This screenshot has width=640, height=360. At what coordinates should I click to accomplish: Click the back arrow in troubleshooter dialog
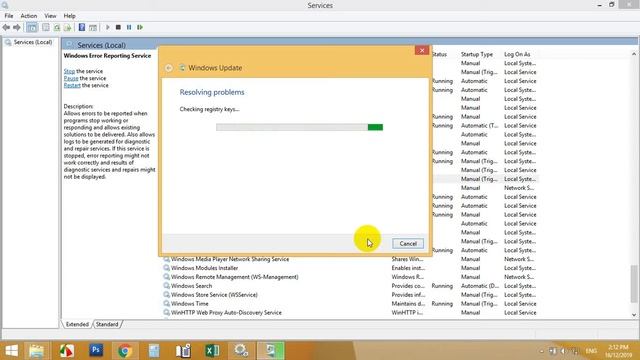169,68
